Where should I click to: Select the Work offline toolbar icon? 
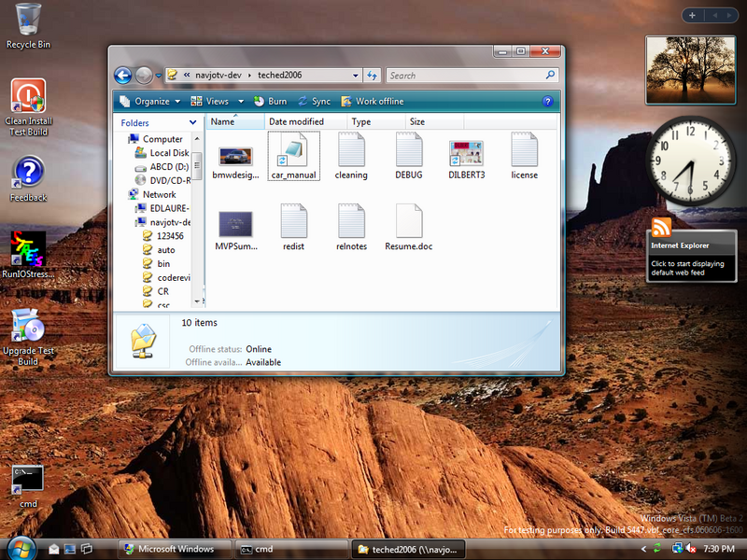point(345,101)
